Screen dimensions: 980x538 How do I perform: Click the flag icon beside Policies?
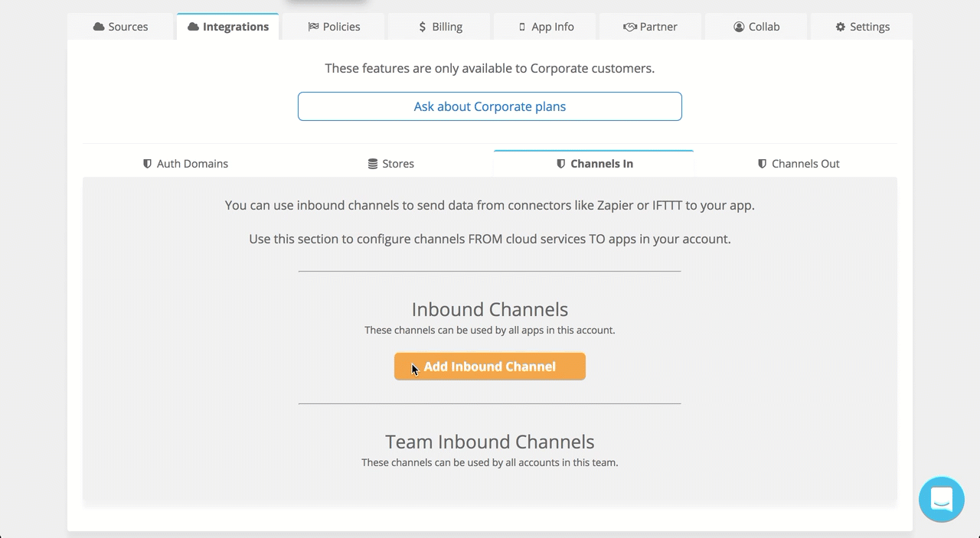[x=313, y=27]
